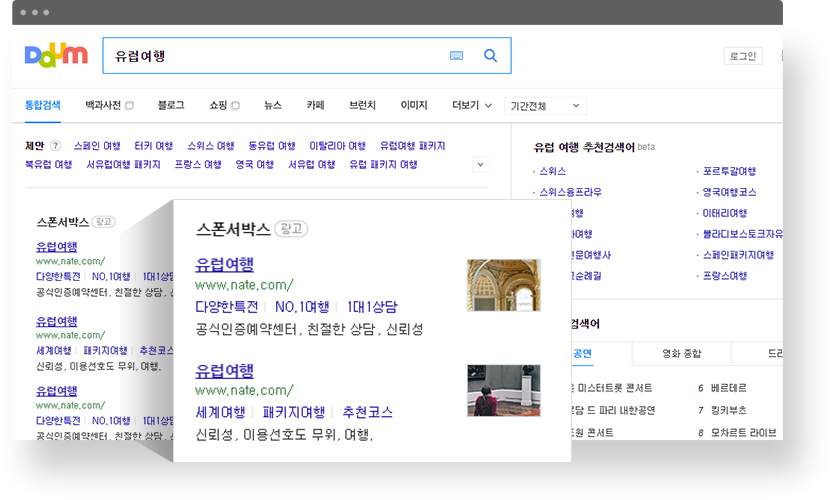The height and width of the screenshot is (500, 831).
Task: Open the 이탈리아 여행 suggestion
Action: pyautogui.click(x=338, y=146)
